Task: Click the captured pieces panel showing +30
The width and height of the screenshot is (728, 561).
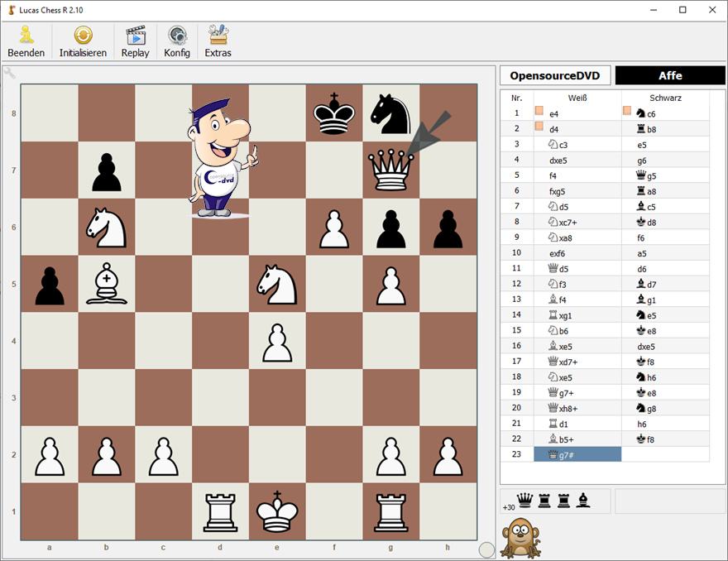Action: [x=555, y=501]
